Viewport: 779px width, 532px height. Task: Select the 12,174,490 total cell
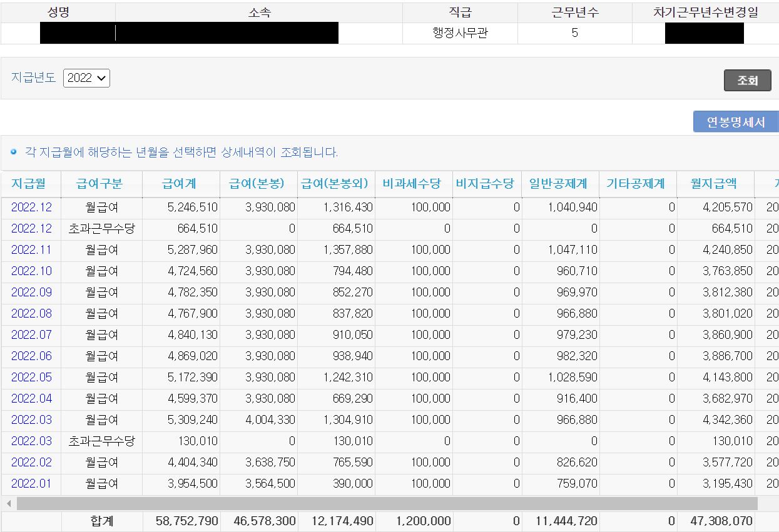point(337,521)
